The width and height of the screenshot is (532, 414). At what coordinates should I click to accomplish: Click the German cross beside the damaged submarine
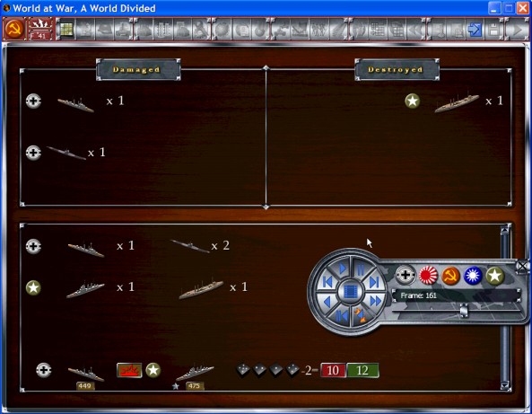[33, 153]
